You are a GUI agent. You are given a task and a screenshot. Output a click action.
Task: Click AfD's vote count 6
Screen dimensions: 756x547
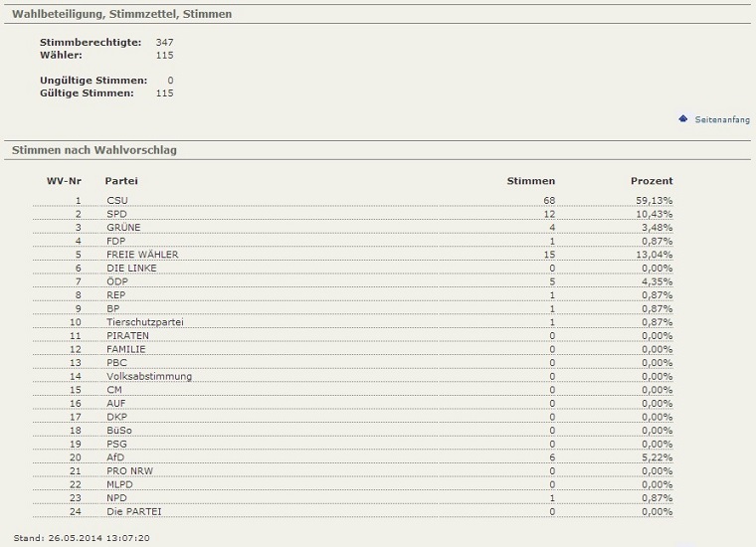pyautogui.click(x=552, y=457)
